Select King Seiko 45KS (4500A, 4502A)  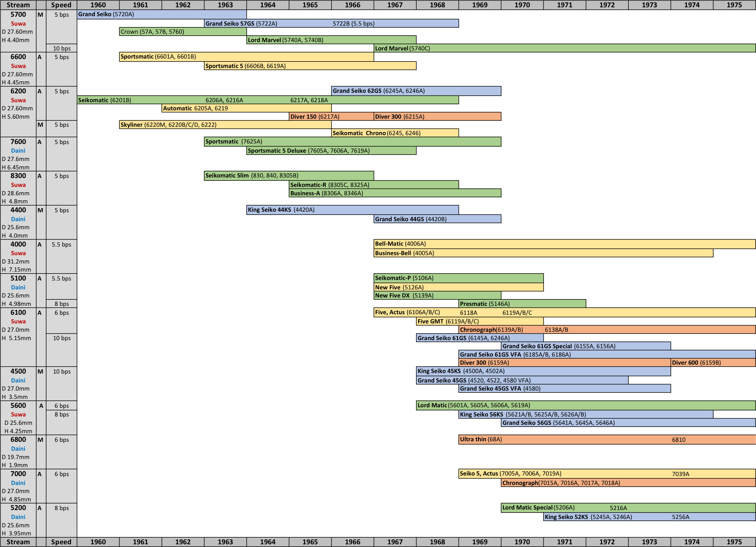pyautogui.click(x=543, y=371)
